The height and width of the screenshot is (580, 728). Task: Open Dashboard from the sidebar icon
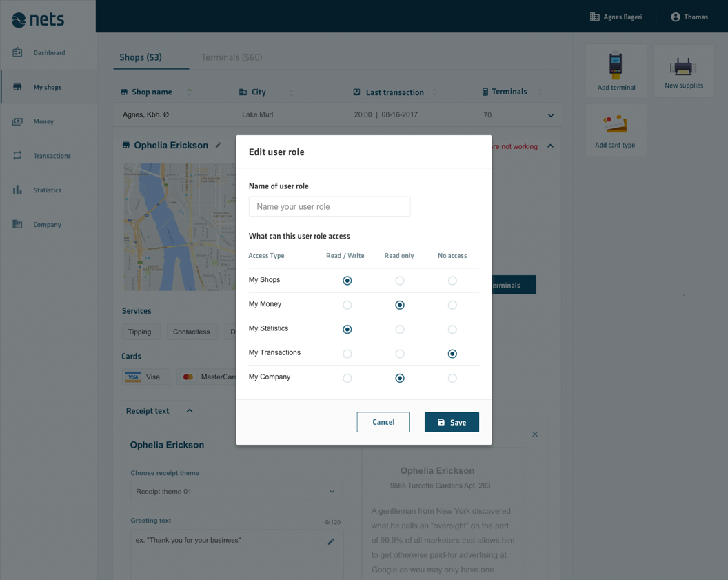(17, 52)
